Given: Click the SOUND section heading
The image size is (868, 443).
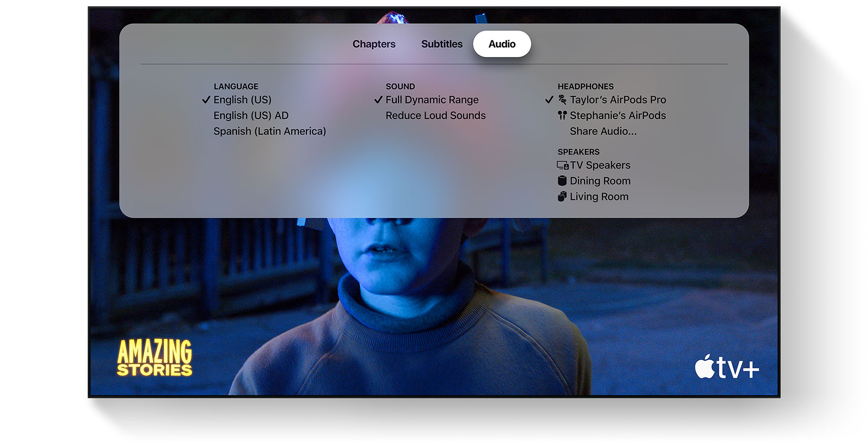Looking at the screenshot, I should pyautogui.click(x=400, y=86).
